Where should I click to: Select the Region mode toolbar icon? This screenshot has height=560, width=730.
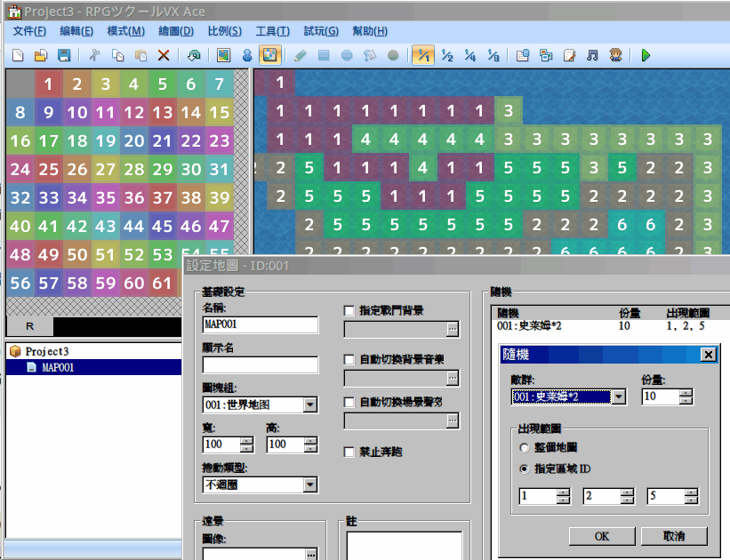pyautogui.click(x=270, y=55)
